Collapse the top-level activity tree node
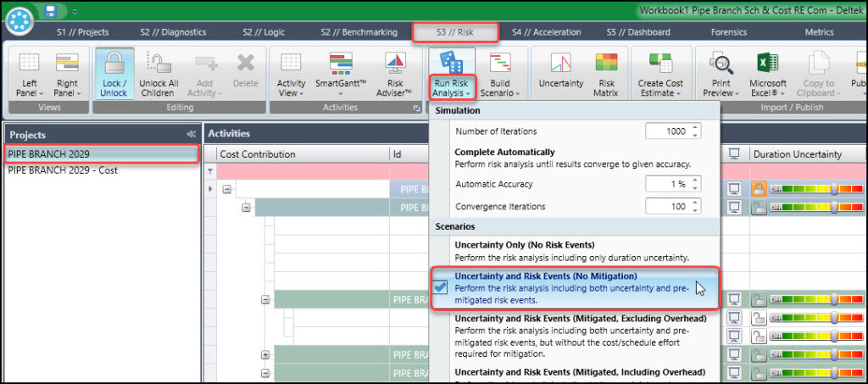The width and height of the screenshot is (868, 384). [x=226, y=189]
